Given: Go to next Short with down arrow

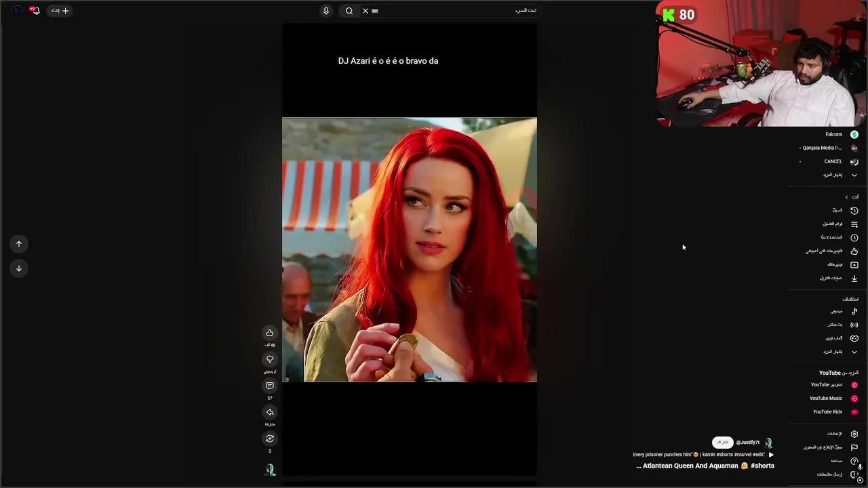Looking at the screenshot, I should pyautogui.click(x=19, y=268).
